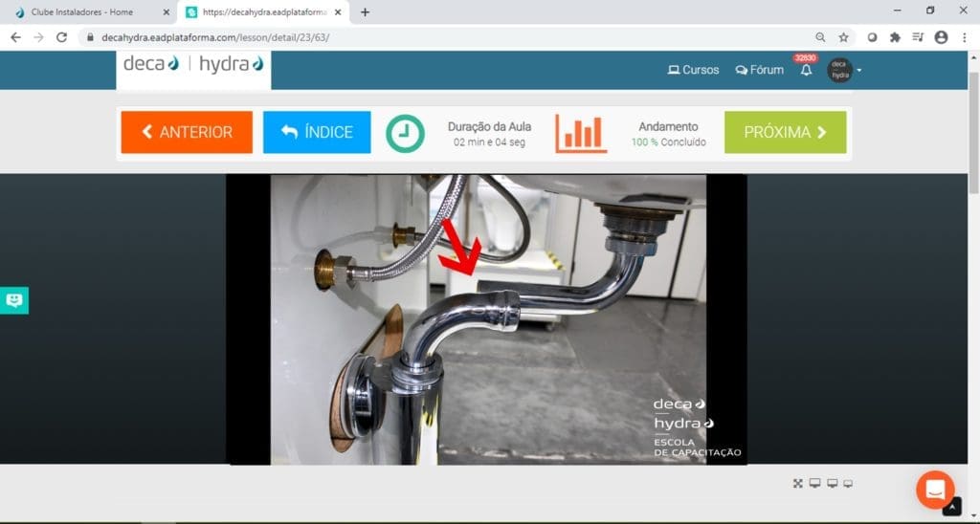Return to the course ÍNDICE

pyautogui.click(x=317, y=132)
